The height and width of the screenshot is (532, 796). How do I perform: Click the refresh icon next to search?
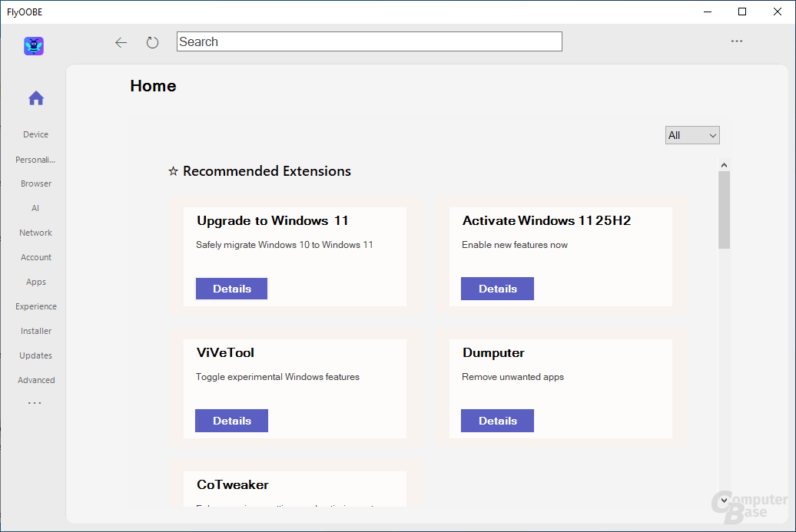click(152, 42)
